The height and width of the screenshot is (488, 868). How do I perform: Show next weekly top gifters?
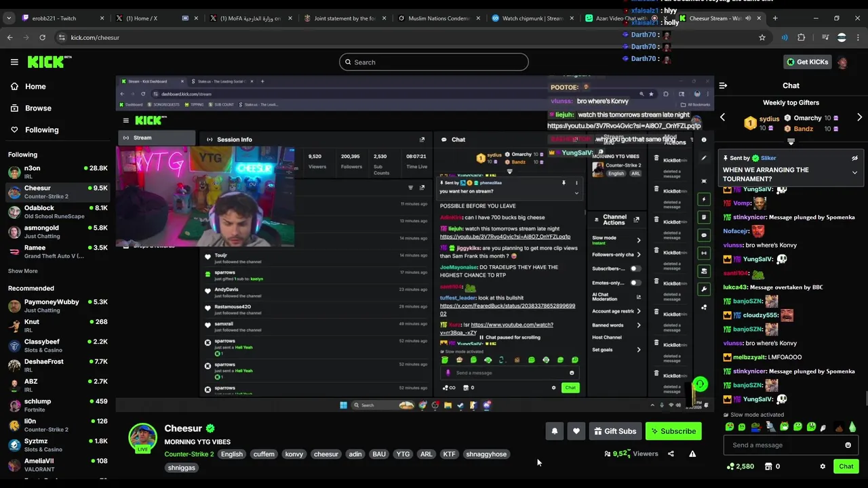(859, 117)
